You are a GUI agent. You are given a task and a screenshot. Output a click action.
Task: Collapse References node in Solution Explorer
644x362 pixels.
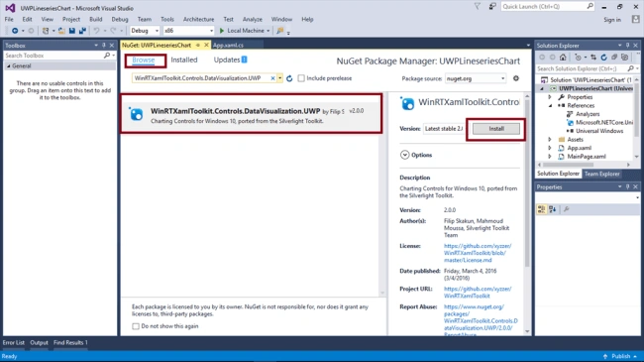tap(550, 106)
